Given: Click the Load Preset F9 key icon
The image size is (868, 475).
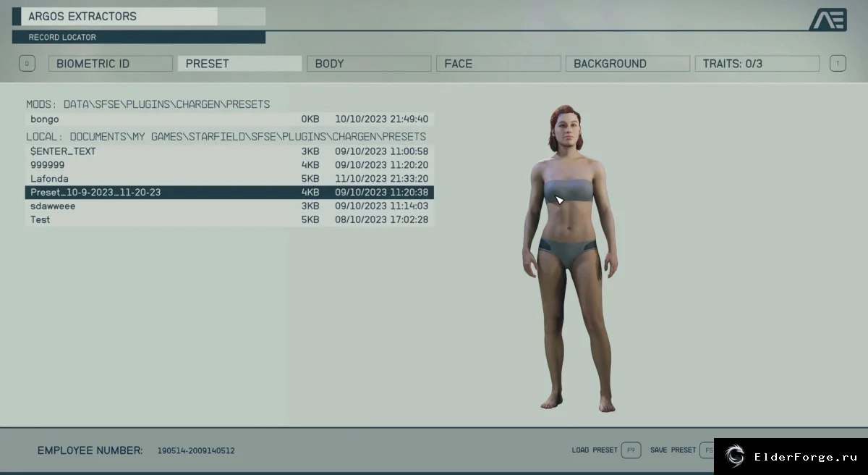Looking at the screenshot, I should pos(631,450).
